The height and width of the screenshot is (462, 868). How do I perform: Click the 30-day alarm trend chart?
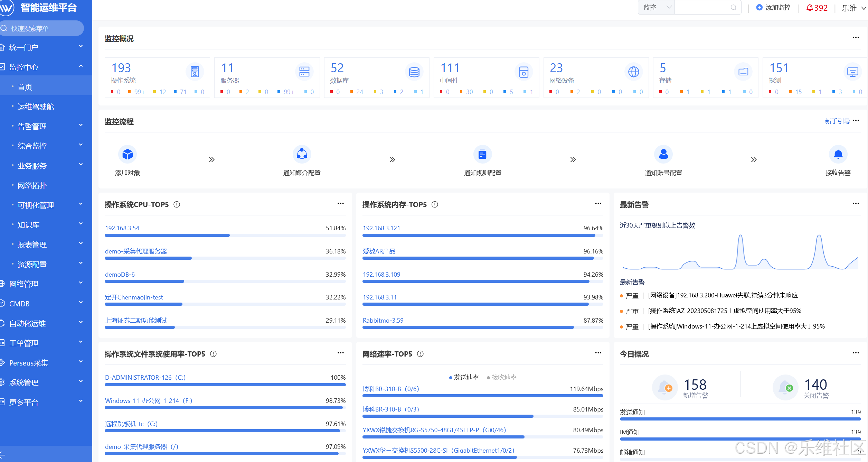[740, 252]
